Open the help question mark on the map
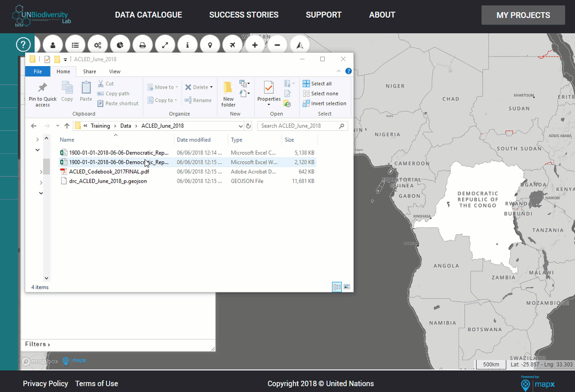 click(23, 45)
